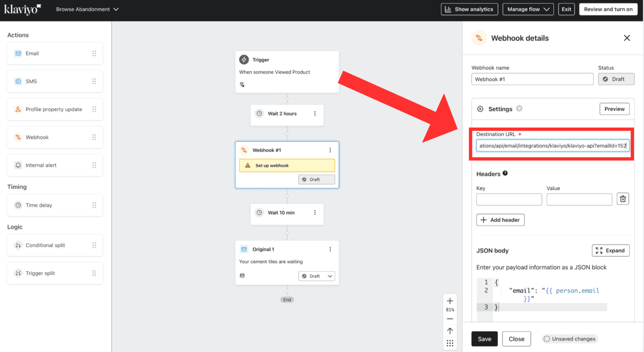The width and height of the screenshot is (644, 352).
Task: Click the Trigger split drag handle
Action: coord(94,273)
